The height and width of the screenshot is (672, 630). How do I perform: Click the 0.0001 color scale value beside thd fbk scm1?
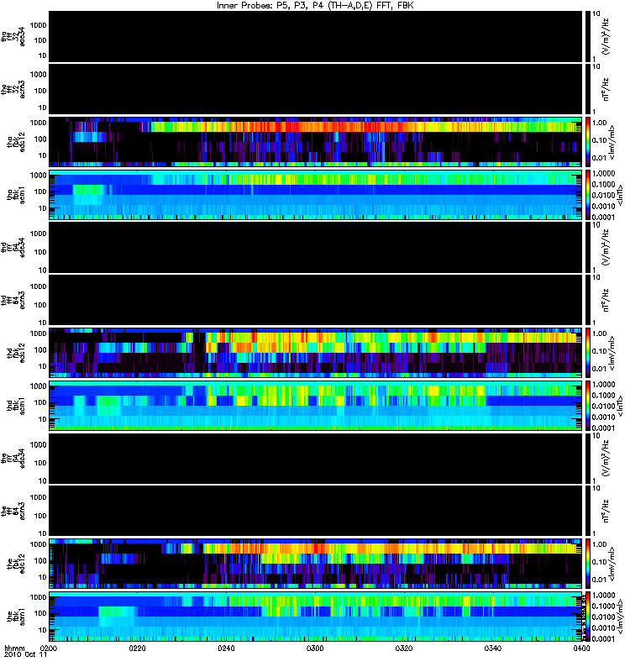[603, 428]
